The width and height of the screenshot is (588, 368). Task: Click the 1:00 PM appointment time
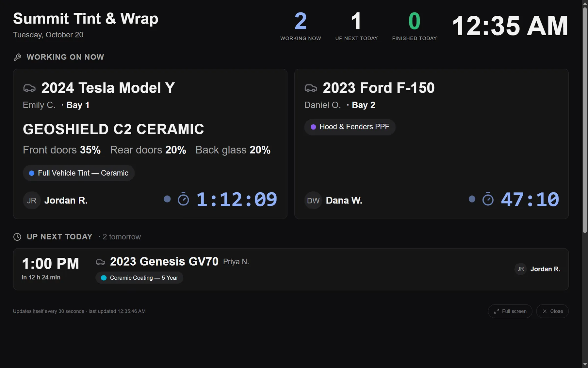click(51, 264)
